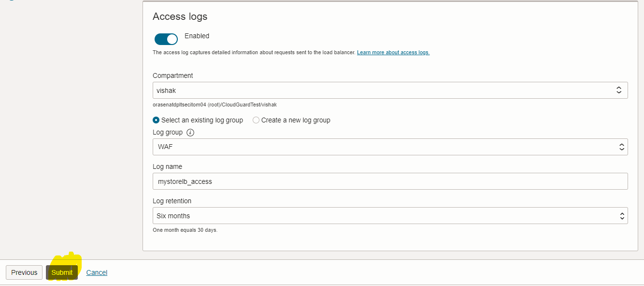Click into the Log name text field
This screenshot has width=644, height=286.
pos(390,181)
